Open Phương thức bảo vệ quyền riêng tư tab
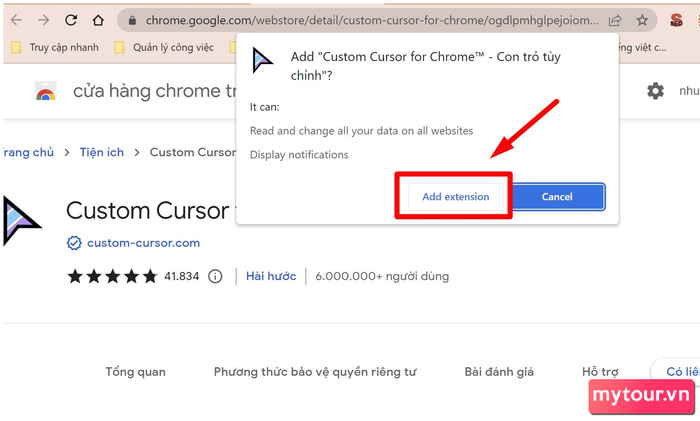This screenshot has width=700, height=421. (315, 372)
